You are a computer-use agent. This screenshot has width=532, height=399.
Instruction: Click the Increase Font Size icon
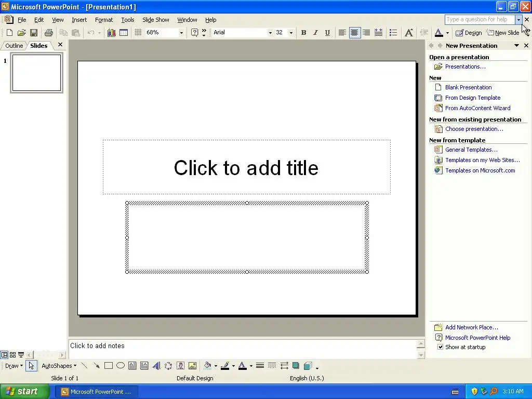(409, 33)
